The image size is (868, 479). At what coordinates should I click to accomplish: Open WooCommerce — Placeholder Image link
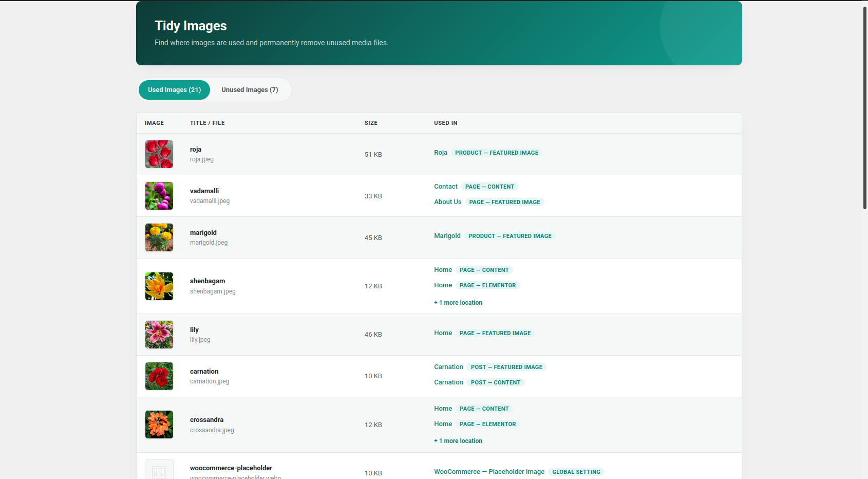[489, 472]
